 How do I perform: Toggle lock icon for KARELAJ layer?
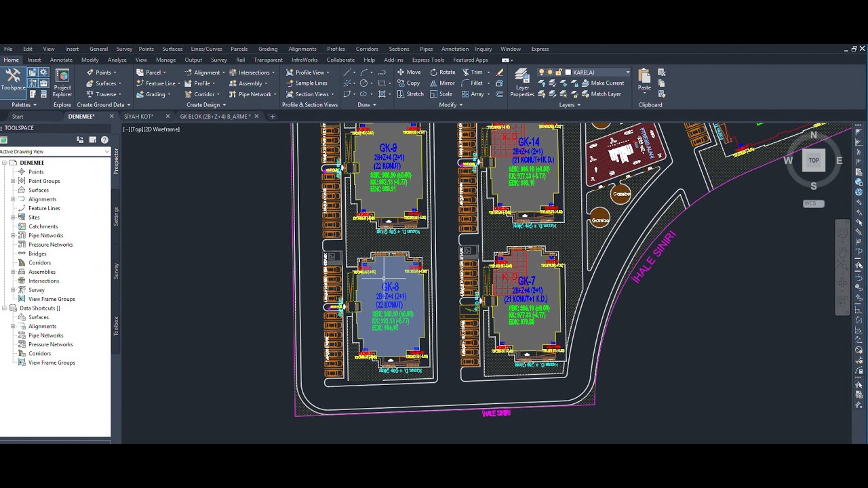tap(558, 73)
